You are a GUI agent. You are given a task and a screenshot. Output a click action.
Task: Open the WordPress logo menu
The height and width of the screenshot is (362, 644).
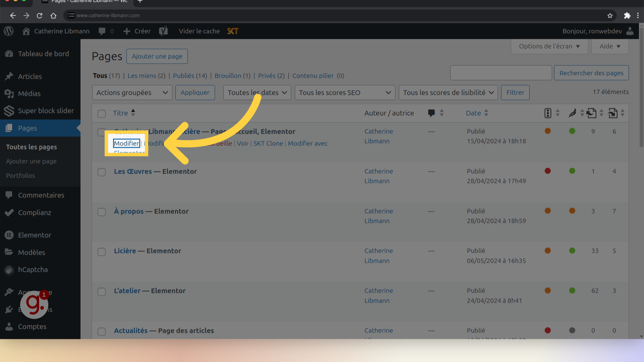pyautogui.click(x=9, y=31)
